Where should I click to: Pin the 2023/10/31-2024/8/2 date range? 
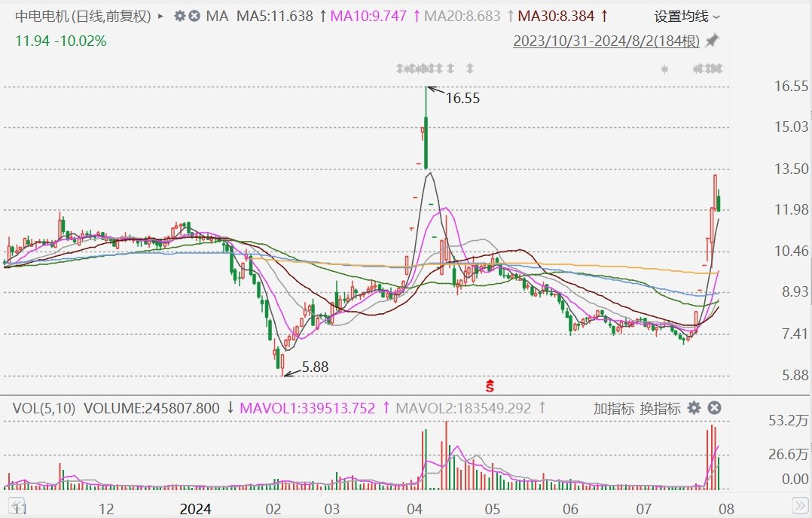click(713, 41)
